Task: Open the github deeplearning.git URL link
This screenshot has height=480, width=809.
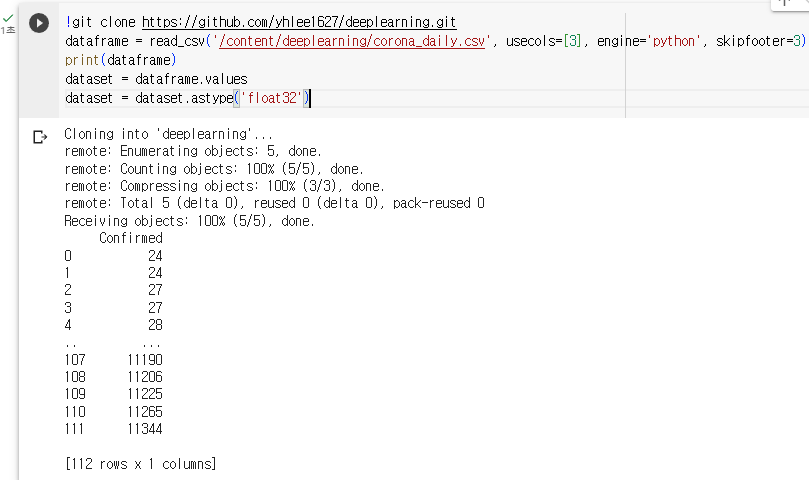Action: coord(299,22)
